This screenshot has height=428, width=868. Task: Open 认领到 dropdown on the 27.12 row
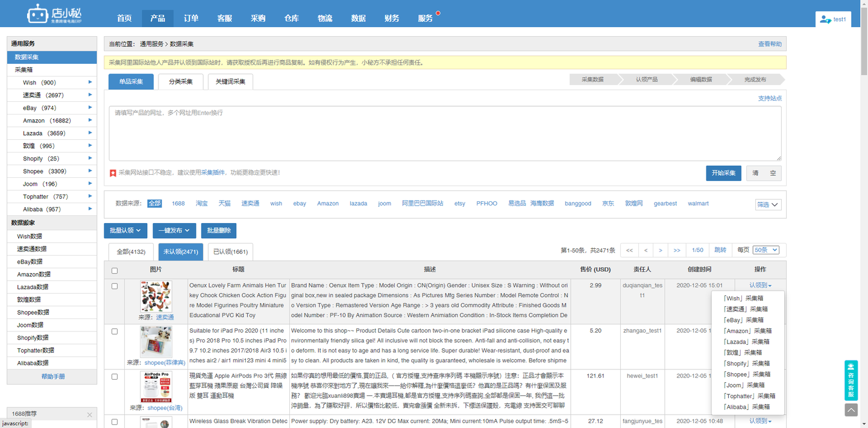click(x=760, y=421)
